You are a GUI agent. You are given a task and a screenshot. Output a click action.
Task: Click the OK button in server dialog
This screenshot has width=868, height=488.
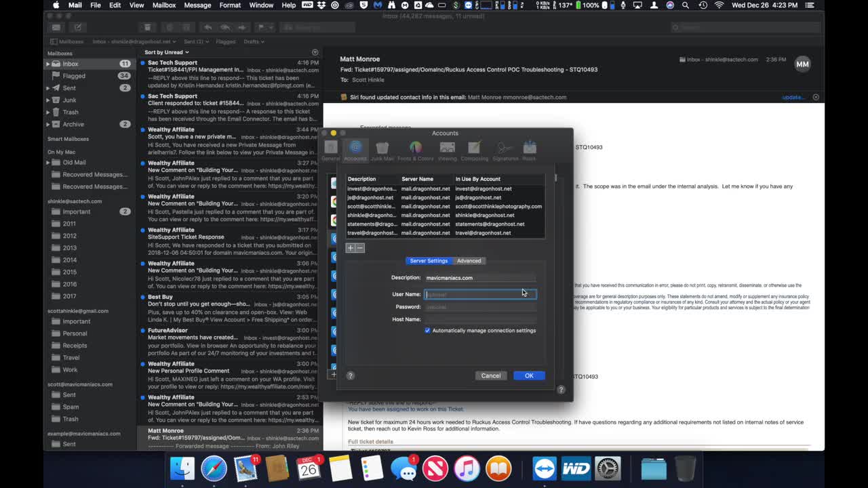point(529,375)
